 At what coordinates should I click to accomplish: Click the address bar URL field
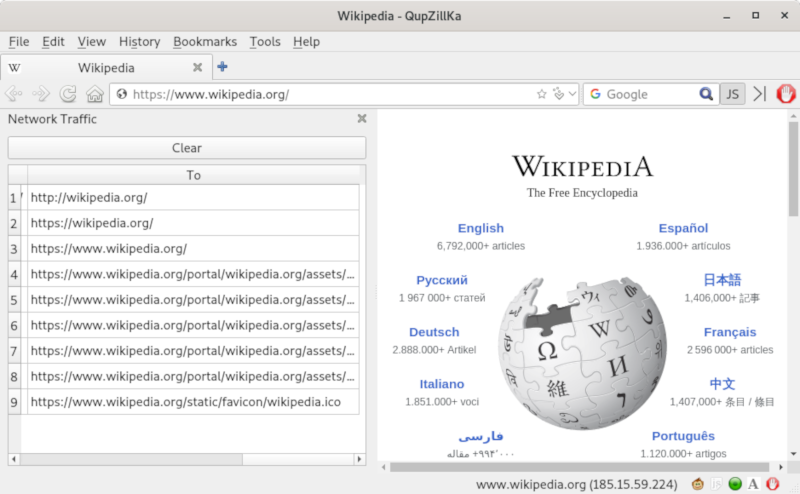tap(332, 94)
